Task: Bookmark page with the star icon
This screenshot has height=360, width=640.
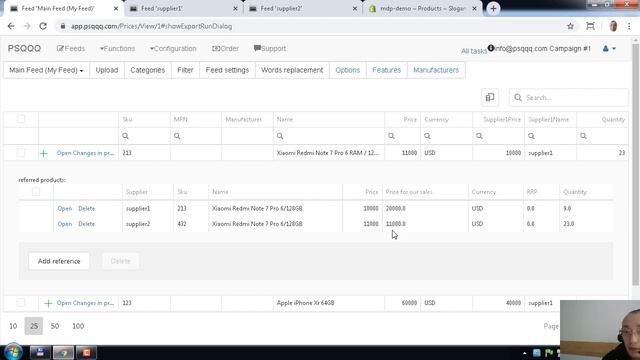Action: point(570,26)
